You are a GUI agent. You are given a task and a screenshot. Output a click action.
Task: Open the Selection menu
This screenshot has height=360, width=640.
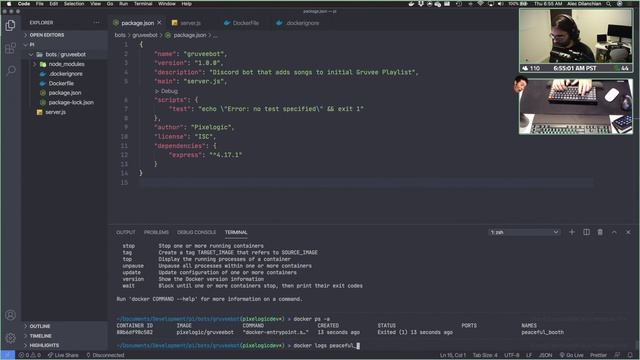point(74,4)
